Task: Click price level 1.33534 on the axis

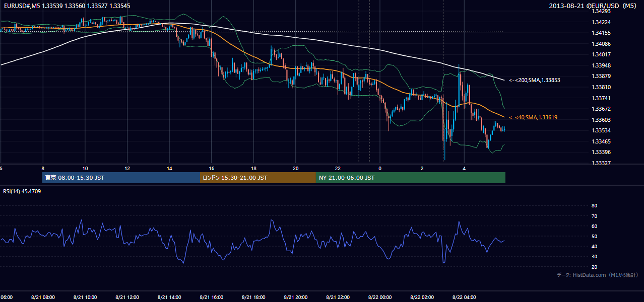Action: coord(602,130)
